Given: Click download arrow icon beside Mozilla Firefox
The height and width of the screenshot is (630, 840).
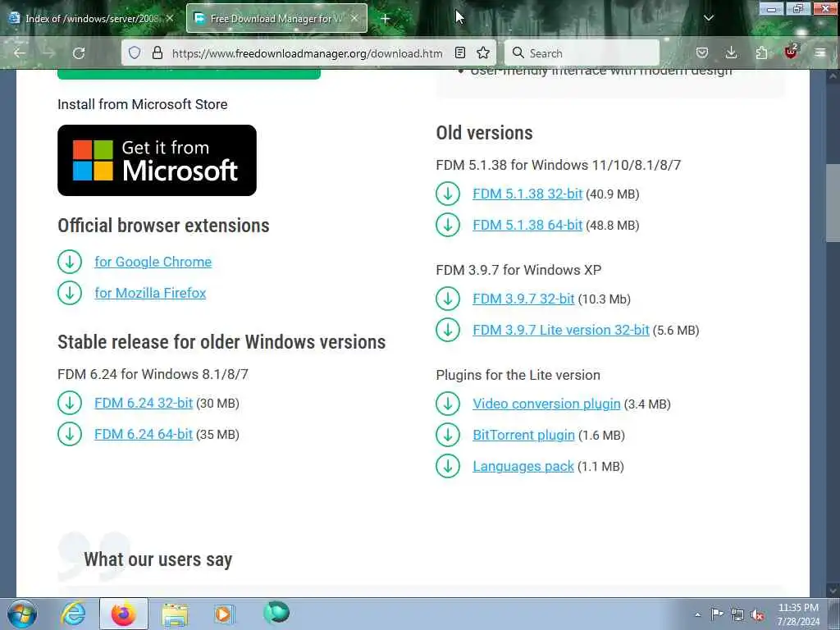Looking at the screenshot, I should 70,293.
